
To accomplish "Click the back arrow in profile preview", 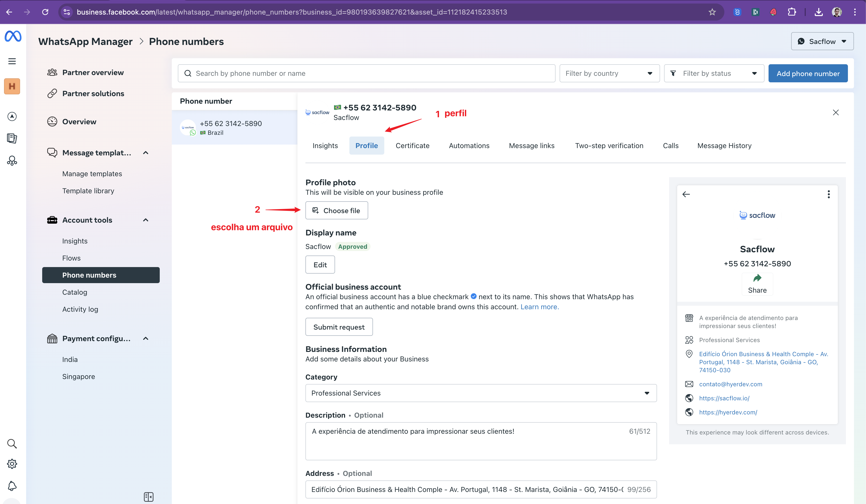I will tap(686, 194).
